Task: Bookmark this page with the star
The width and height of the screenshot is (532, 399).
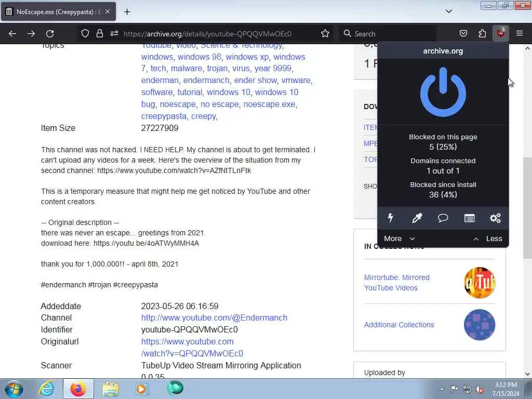Action: pyautogui.click(x=325, y=33)
